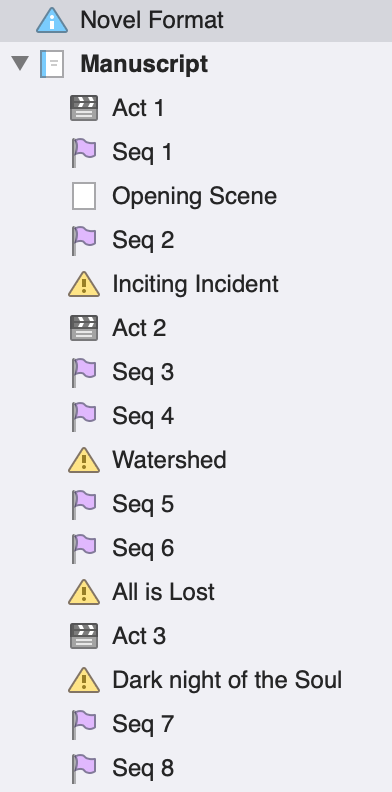Image resolution: width=392 pixels, height=792 pixels.
Task: Click the Act 2 clapperboard icon
Action: (84, 328)
